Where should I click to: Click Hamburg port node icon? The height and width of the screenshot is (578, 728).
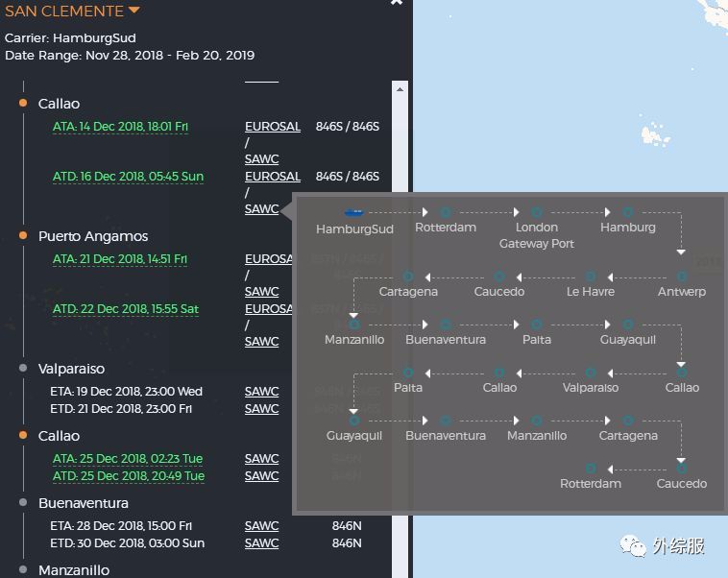[628, 212]
